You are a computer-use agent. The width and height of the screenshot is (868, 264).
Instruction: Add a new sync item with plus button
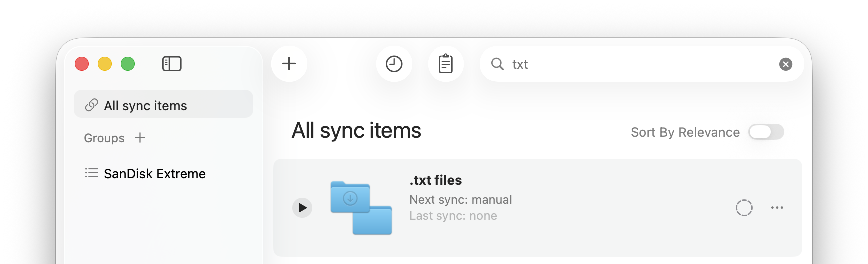click(x=289, y=64)
